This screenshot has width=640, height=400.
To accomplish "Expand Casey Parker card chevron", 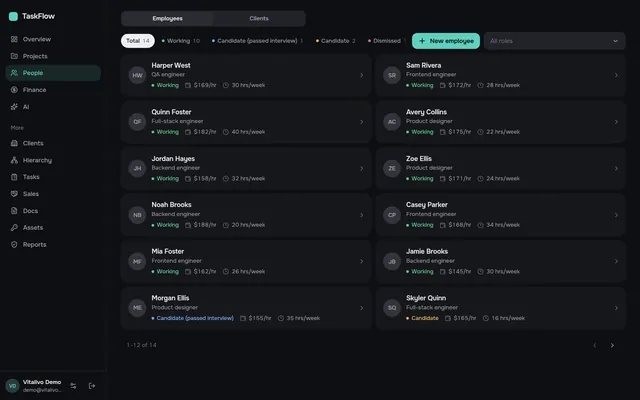I will point(616,215).
